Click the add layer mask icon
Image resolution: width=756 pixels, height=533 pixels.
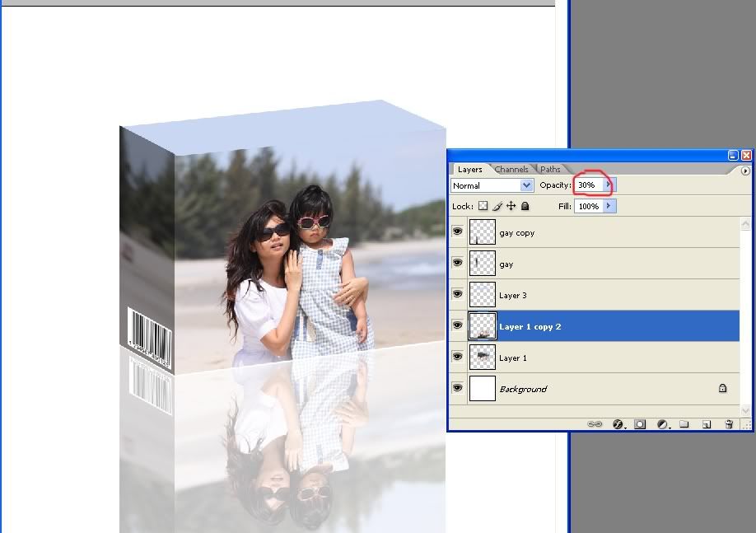pyautogui.click(x=639, y=423)
